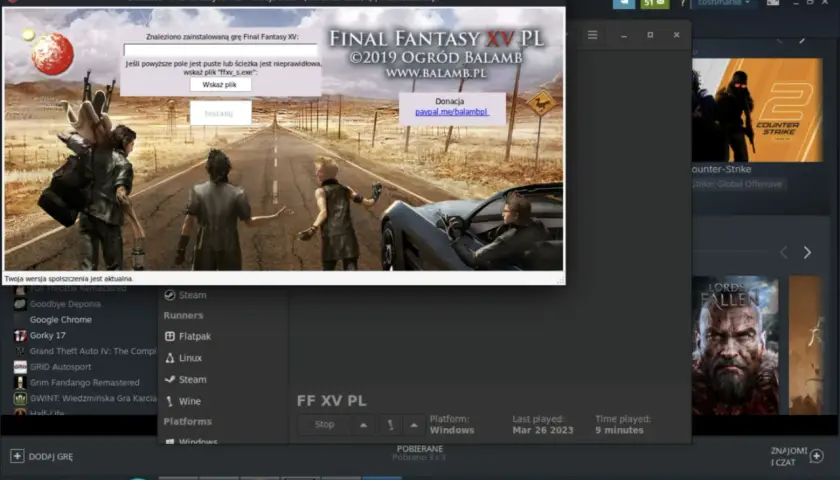Click the 9 minutes time played value
The width and height of the screenshot is (840, 480).
pyautogui.click(x=619, y=430)
